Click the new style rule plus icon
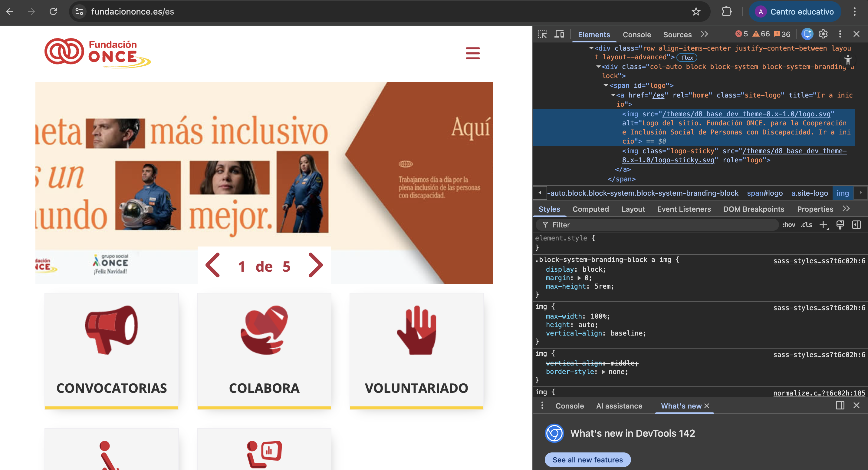The image size is (868, 470). 823,225
